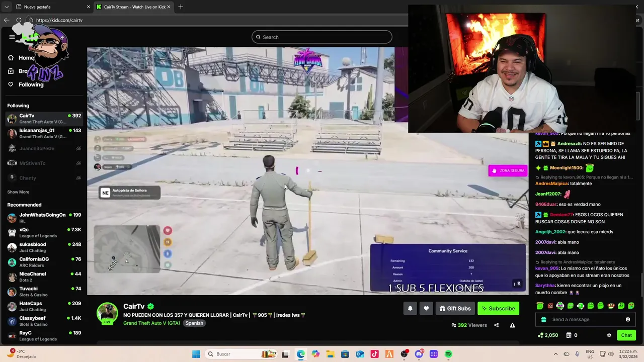Click the channel points 2,050 icon
The width and height of the screenshot is (644, 362).
541,335
